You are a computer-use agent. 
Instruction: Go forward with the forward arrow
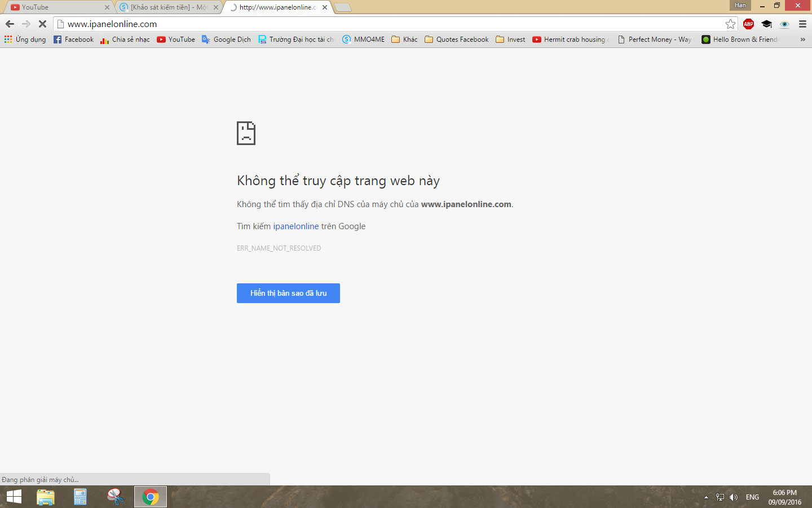click(x=26, y=24)
